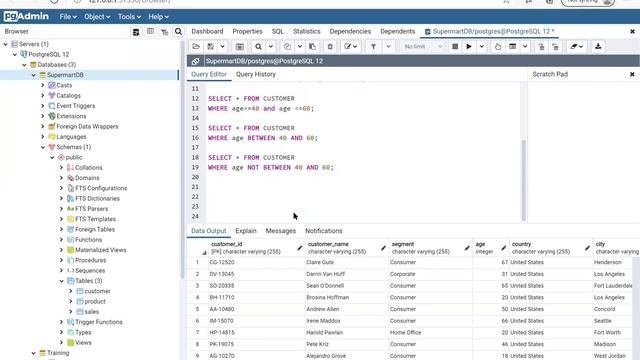The height and width of the screenshot is (360, 640).
Task: Click the Save file icon
Action: (x=211, y=47)
